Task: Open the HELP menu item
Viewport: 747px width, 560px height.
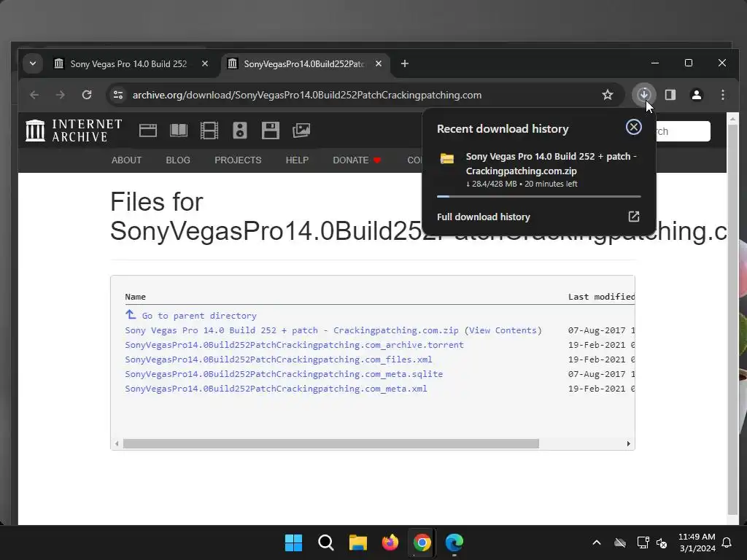Action: [297, 160]
